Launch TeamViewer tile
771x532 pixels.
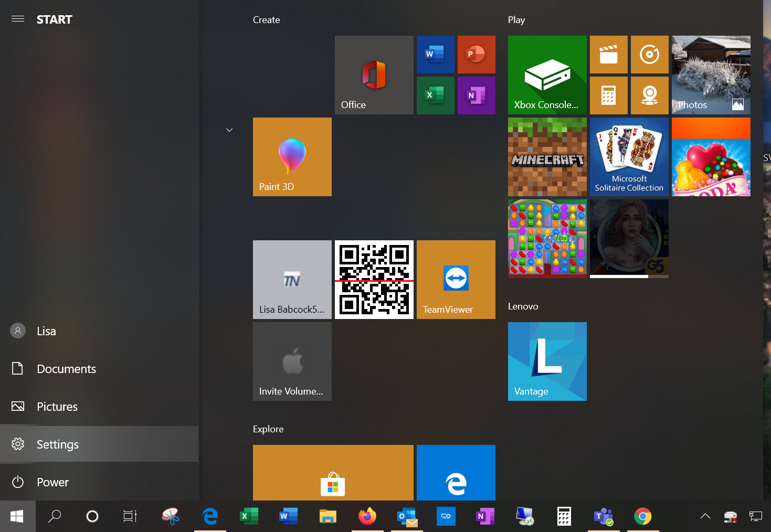(456, 280)
